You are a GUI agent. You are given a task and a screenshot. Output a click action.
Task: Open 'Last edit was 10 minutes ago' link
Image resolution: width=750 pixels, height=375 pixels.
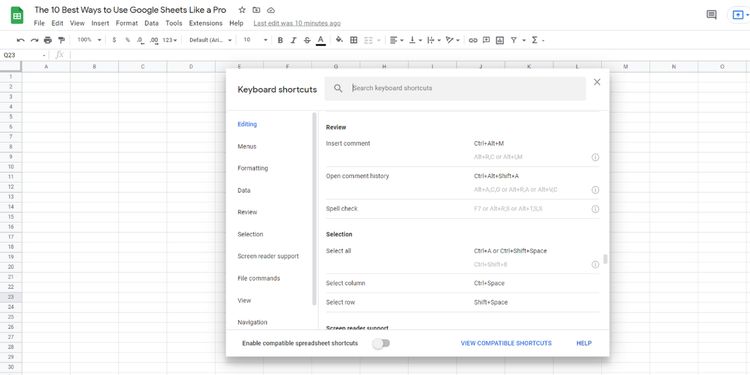pos(297,23)
